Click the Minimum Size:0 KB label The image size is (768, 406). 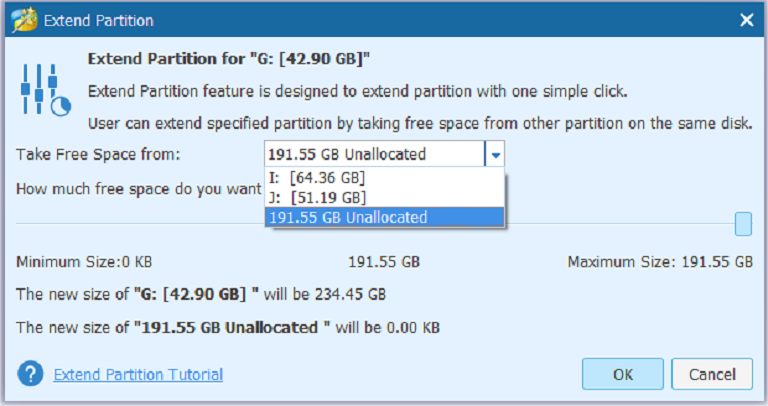tap(84, 262)
